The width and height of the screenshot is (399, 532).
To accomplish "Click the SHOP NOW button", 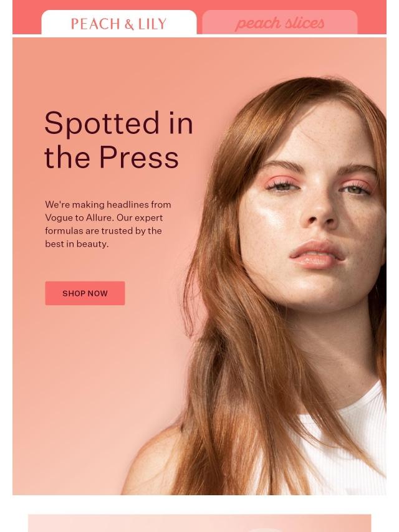I will click(x=85, y=293).
